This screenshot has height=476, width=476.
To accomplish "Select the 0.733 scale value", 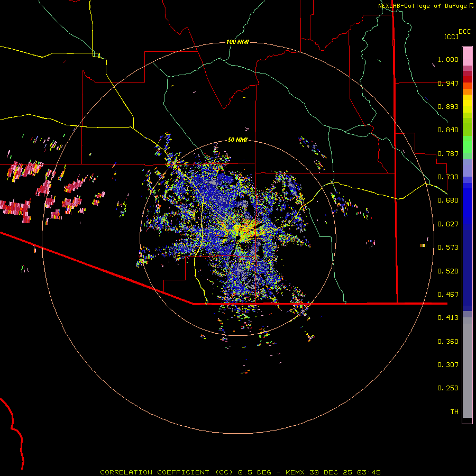I will point(448,177).
